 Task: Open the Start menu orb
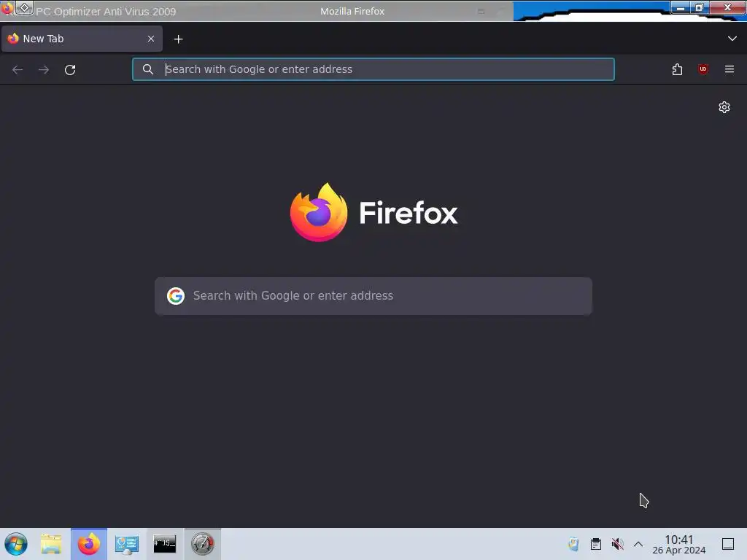(16, 544)
